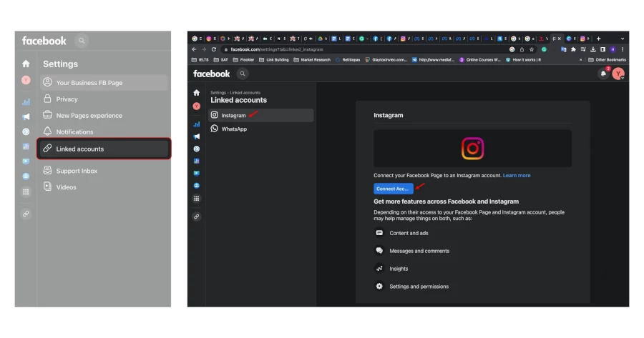This screenshot has width=644, height=338.
Task: Click the chat bubble icon beside Messages and comments
Action: point(379,250)
